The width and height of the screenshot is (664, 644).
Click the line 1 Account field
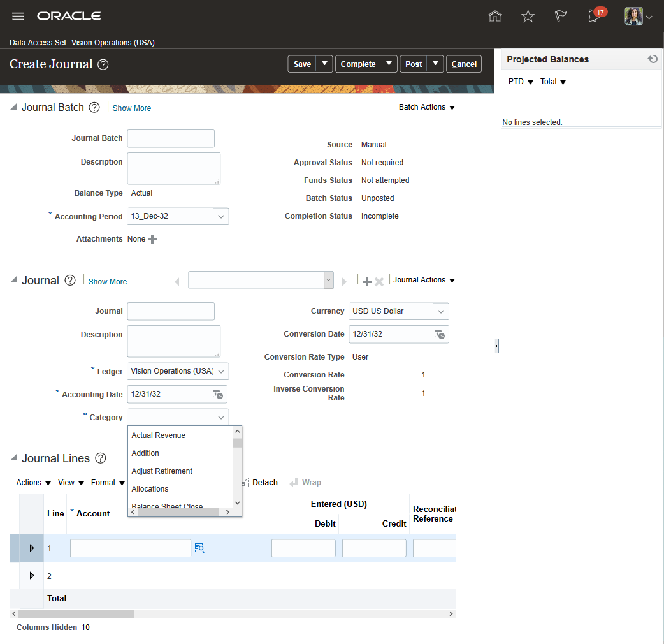131,548
